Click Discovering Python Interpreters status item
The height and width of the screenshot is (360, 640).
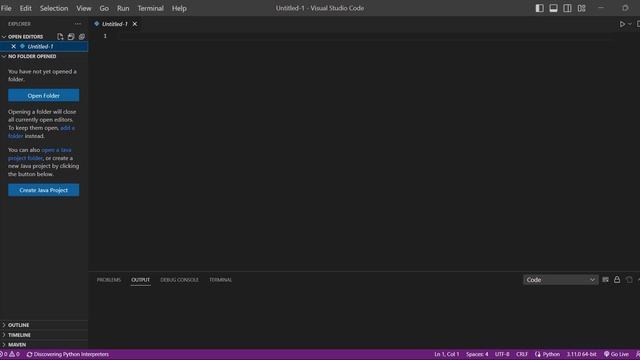pyautogui.click(x=68, y=354)
